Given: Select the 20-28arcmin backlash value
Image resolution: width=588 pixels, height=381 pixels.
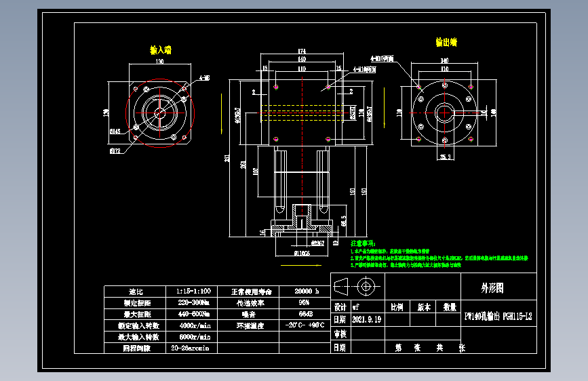Looking at the screenshot, I should click(x=190, y=348).
